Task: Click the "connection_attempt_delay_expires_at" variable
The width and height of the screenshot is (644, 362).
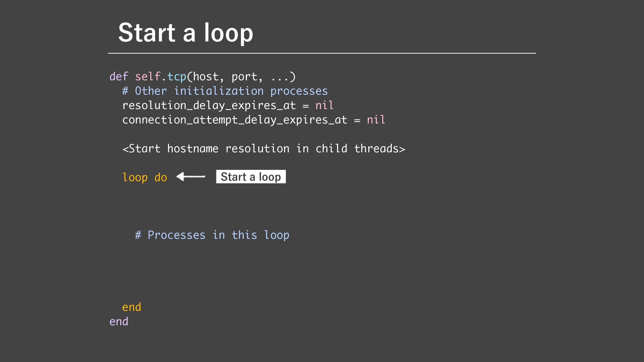Action: (x=234, y=120)
